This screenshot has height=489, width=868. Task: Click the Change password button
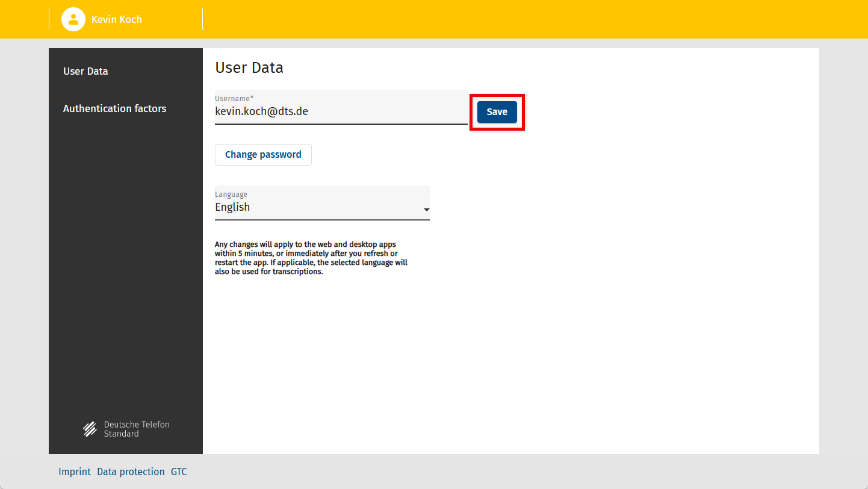[x=263, y=155]
